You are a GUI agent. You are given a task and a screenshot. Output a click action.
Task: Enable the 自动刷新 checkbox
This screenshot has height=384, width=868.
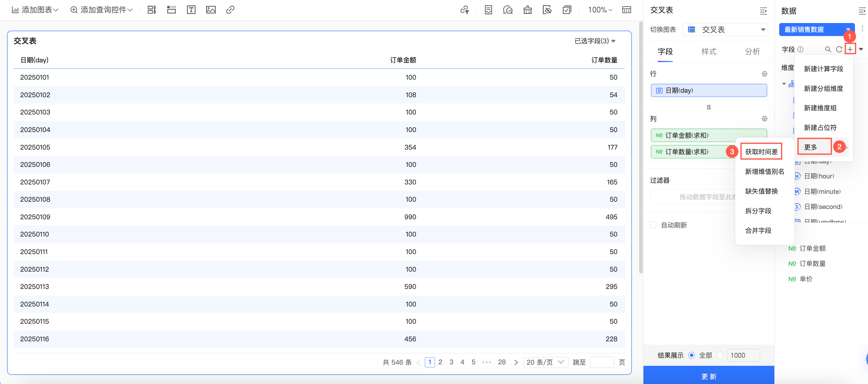point(653,225)
